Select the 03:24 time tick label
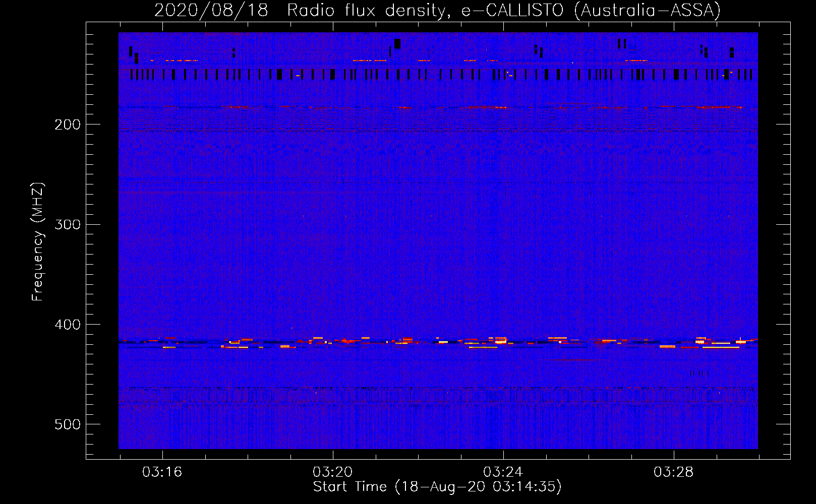Viewport: 816px width, 504px height. 503,472
